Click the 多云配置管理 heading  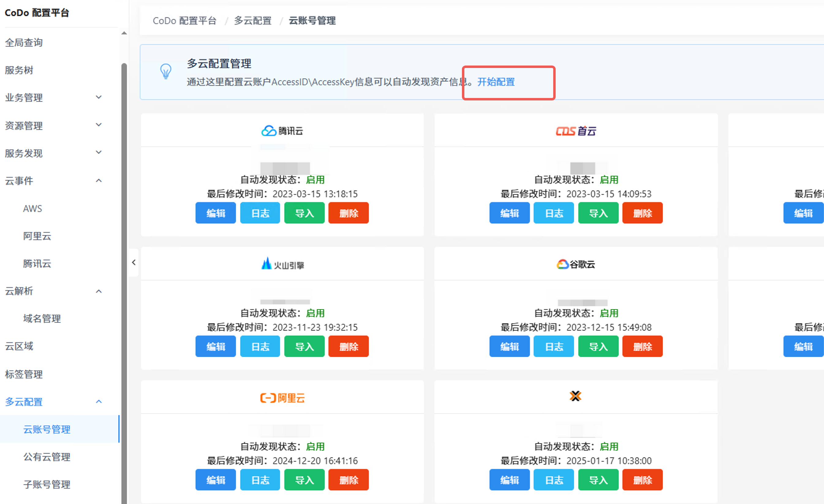(x=219, y=63)
